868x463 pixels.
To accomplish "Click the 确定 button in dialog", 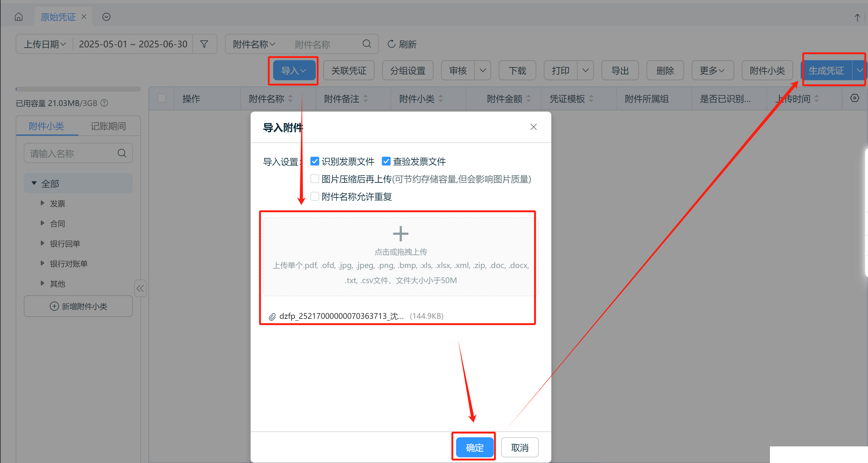I will pos(474,448).
